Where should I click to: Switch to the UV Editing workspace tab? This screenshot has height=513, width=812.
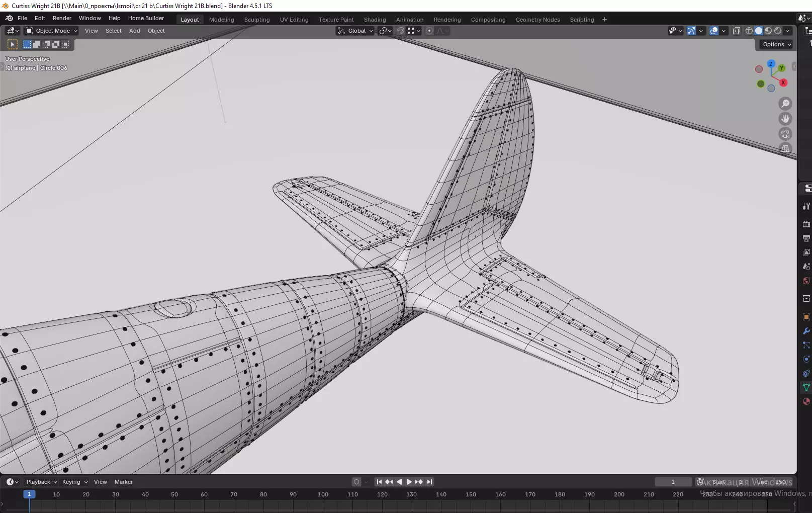point(294,20)
